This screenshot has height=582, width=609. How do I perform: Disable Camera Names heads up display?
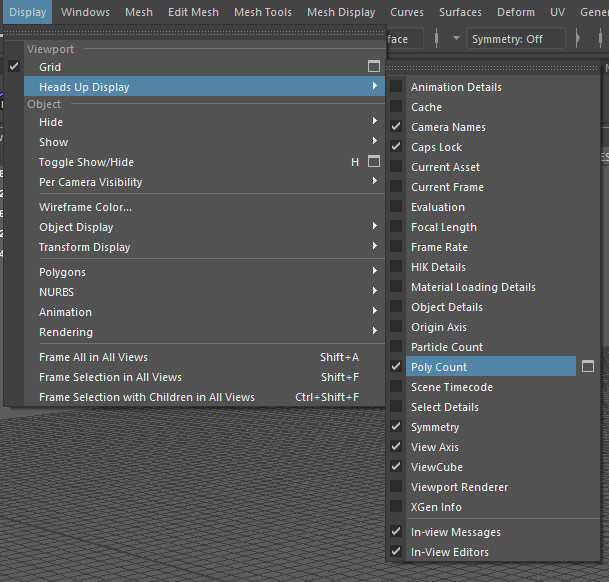(x=397, y=127)
